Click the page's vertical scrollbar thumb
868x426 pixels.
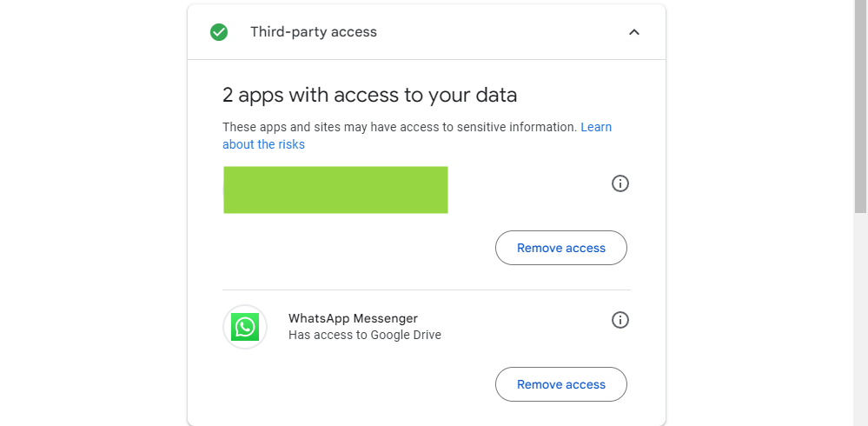point(860,104)
